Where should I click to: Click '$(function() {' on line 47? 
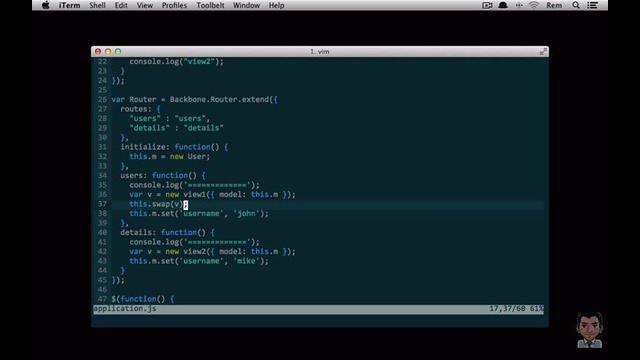pyautogui.click(x=143, y=299)
